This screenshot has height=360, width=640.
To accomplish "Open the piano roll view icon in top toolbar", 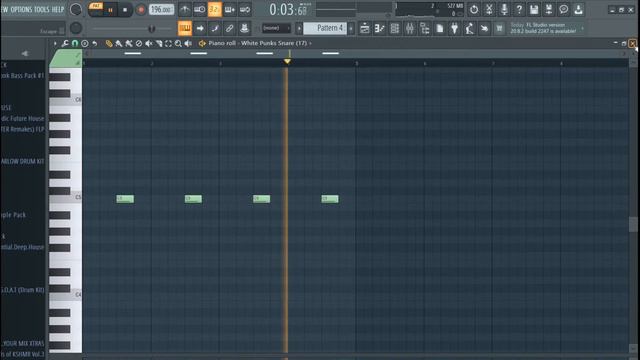I will [380, 28].
